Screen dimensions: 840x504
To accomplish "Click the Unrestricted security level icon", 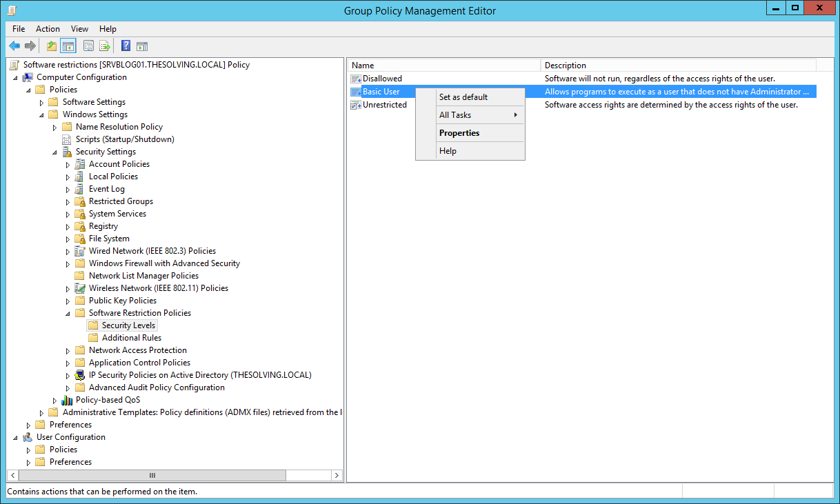I will pos(356,105).
